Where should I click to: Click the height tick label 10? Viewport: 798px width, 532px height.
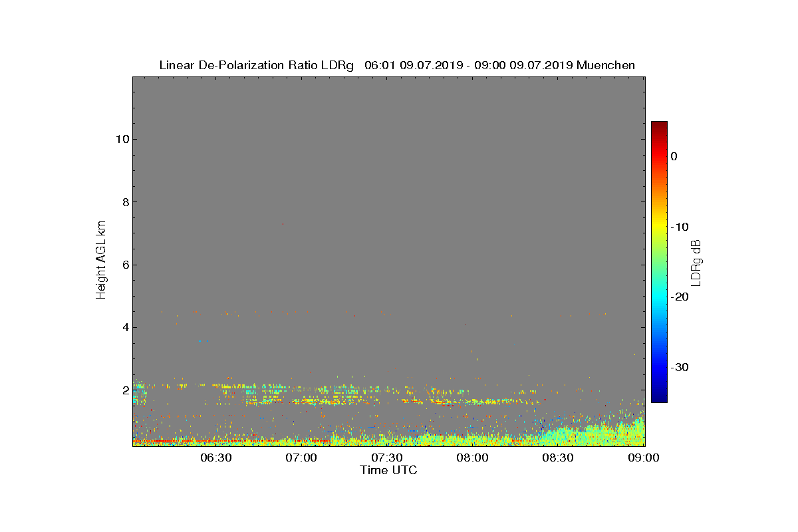(122, 139)
